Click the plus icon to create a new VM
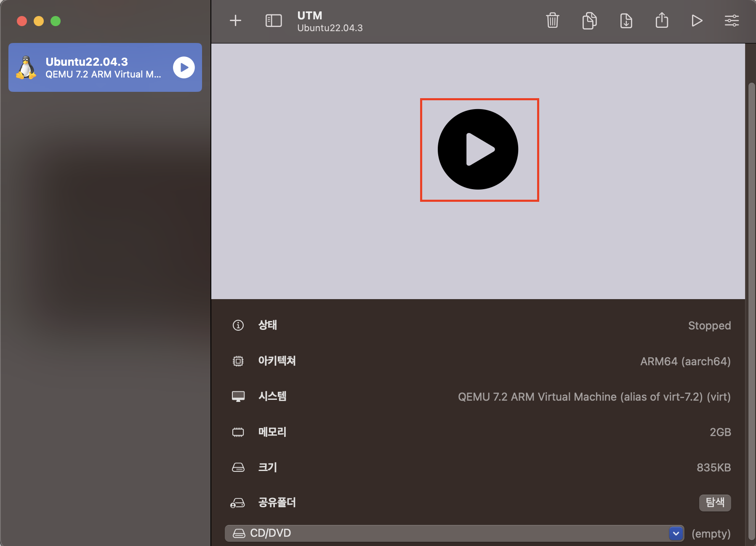Image resolution: width=756 pixels, height=546 pixels. click(x=235, y=20)
